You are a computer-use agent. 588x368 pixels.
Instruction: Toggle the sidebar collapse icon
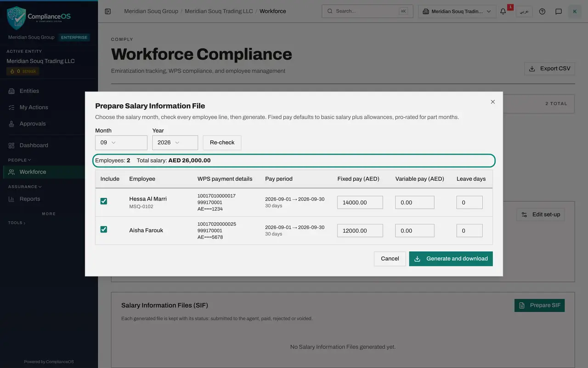[108, 11]
